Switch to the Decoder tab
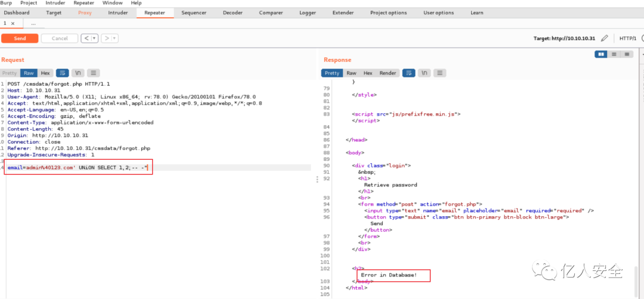 tap(233, 13)
